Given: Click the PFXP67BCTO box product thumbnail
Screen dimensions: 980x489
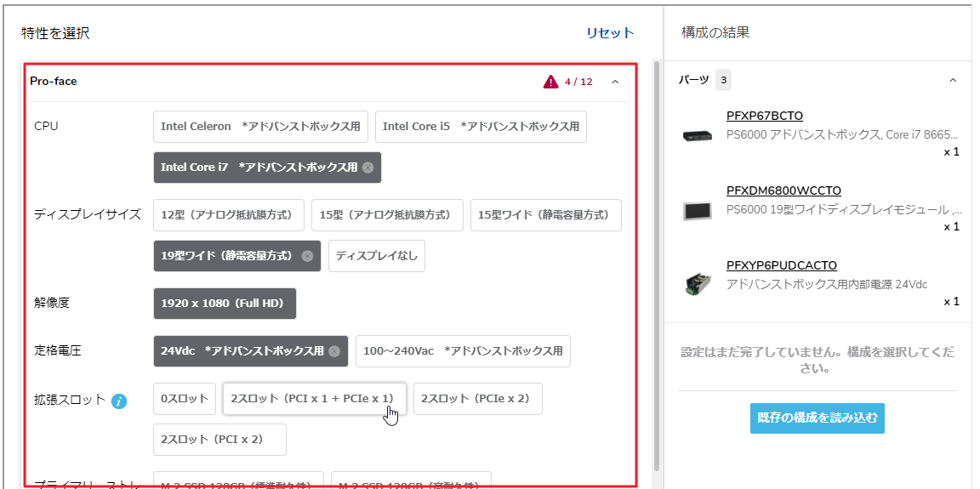Looking at the screenshot, I should click(x=697, y=134).
